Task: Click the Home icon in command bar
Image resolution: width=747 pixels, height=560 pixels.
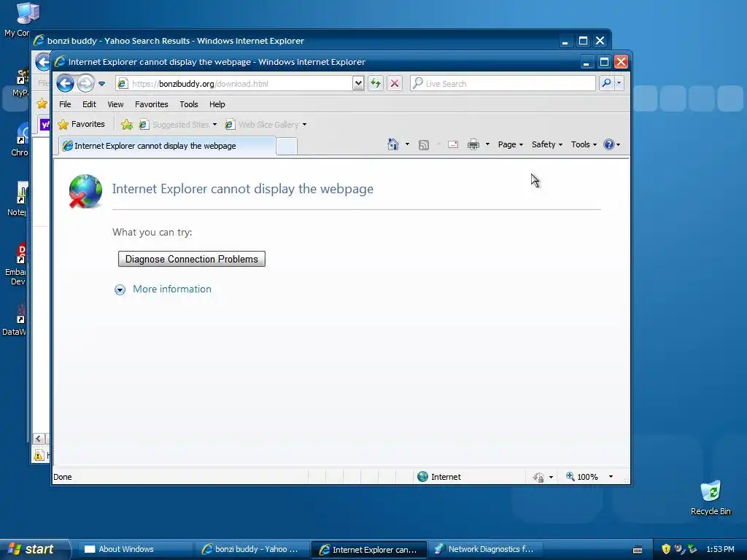Action: click(393, 144)
